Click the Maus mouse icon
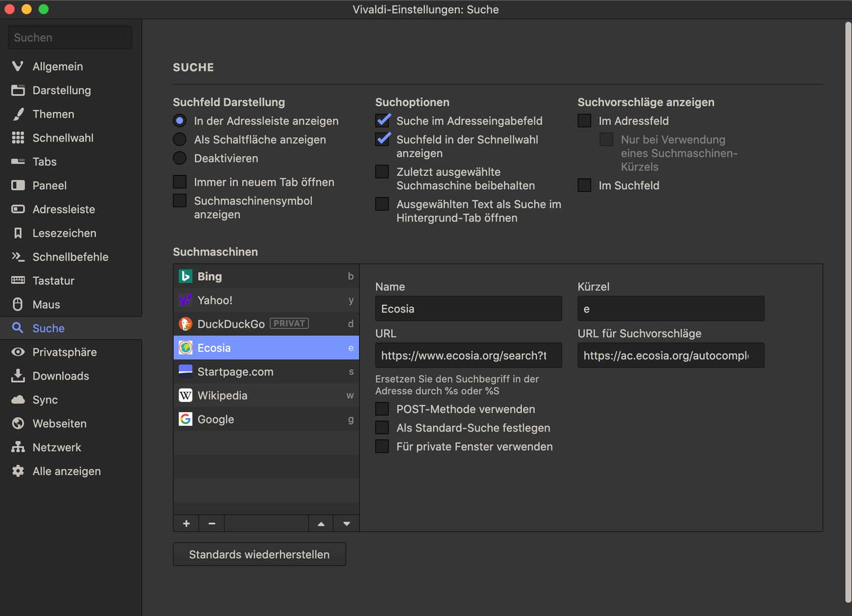Screen dimensions: 852x616 click(18, 304)
